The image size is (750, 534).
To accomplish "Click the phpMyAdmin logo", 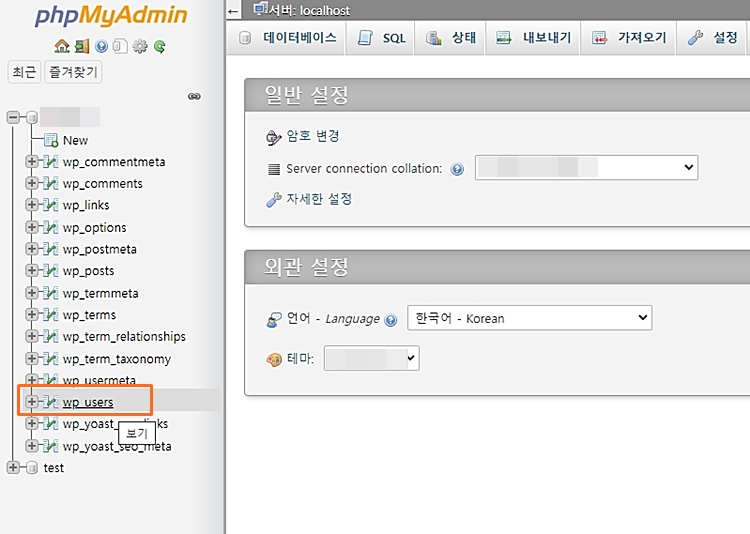I will (x=111, y=15).
